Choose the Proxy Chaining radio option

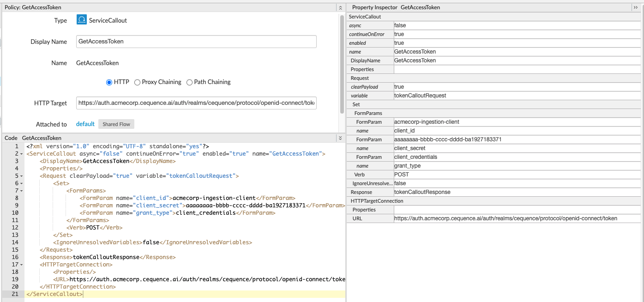tap(138, 82)
